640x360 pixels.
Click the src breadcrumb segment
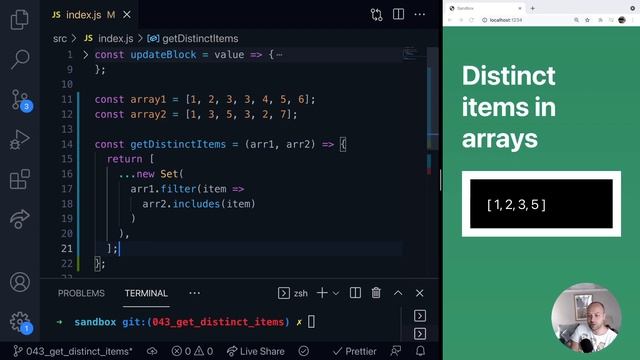pos(60,38)
